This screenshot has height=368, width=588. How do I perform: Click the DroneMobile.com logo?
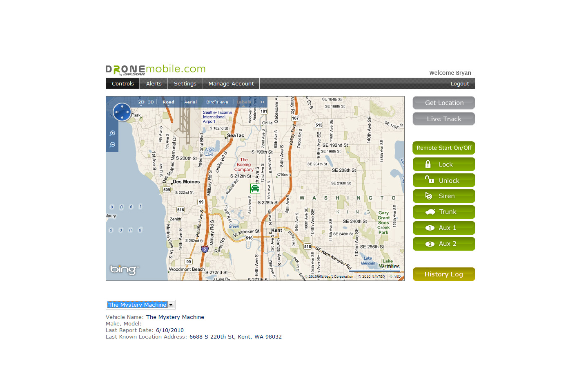click(x=156, y=70)
